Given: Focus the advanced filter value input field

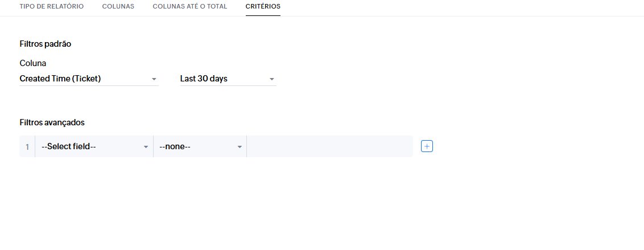Looking at the screenshot, I should pos(329,146).
